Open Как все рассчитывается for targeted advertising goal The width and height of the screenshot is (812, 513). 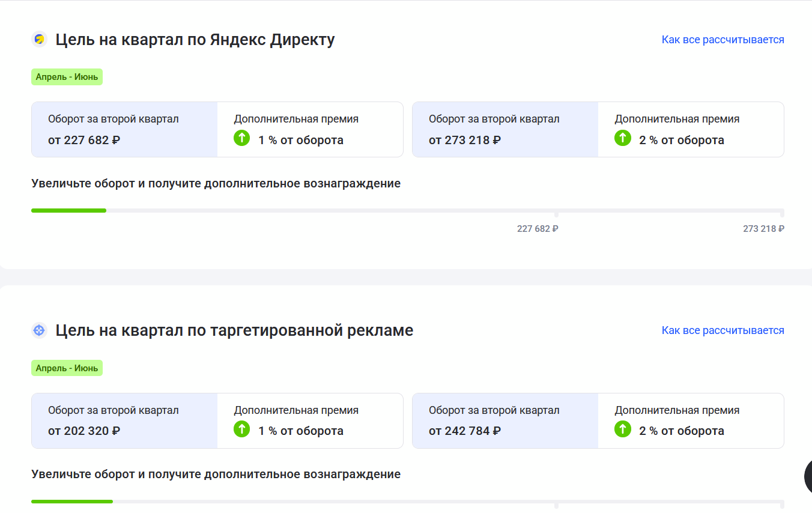[723, 330]
